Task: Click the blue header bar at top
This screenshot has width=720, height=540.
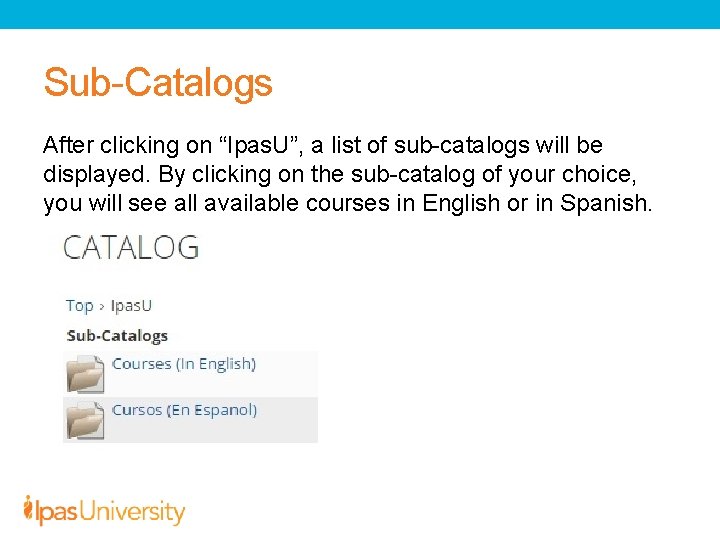Action: pos(360,14)
